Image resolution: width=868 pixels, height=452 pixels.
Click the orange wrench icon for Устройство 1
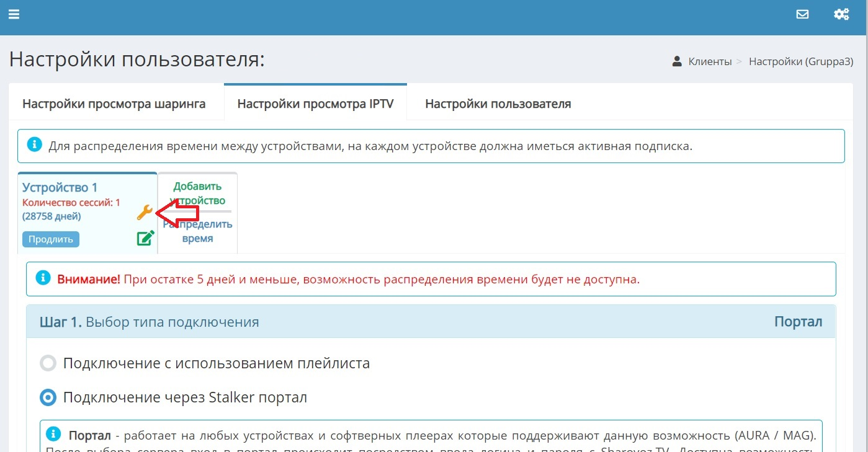pyautogui.click(x=145, y=213)
